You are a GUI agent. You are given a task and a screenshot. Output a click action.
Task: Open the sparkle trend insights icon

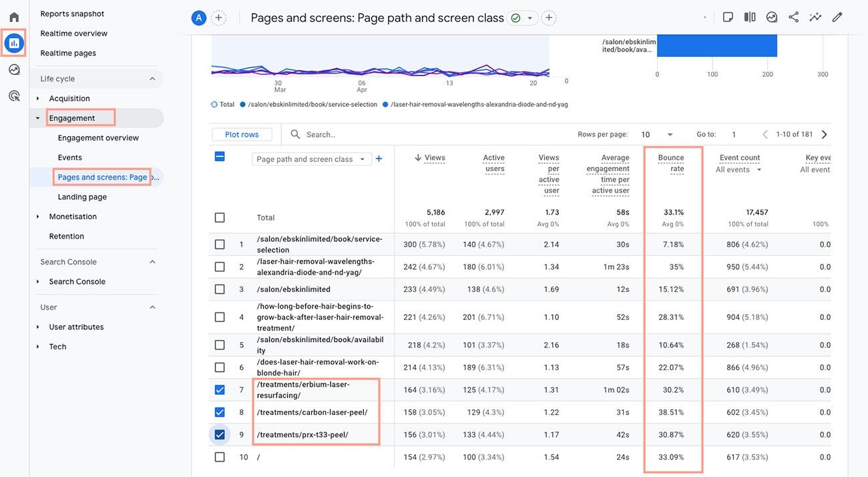click(815, 17)
